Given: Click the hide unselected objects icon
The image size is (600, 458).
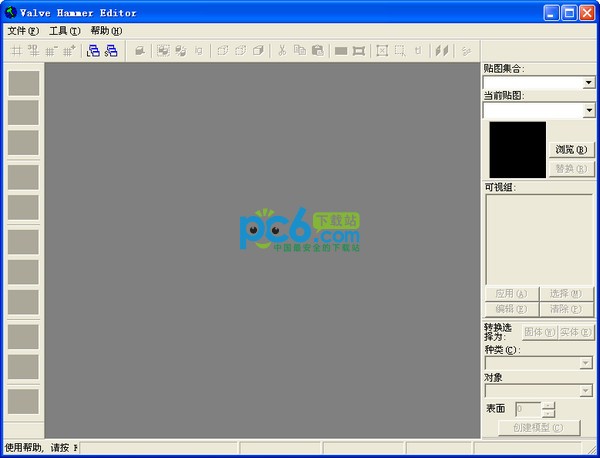Looking at the screenshot, I should [241, 51].
